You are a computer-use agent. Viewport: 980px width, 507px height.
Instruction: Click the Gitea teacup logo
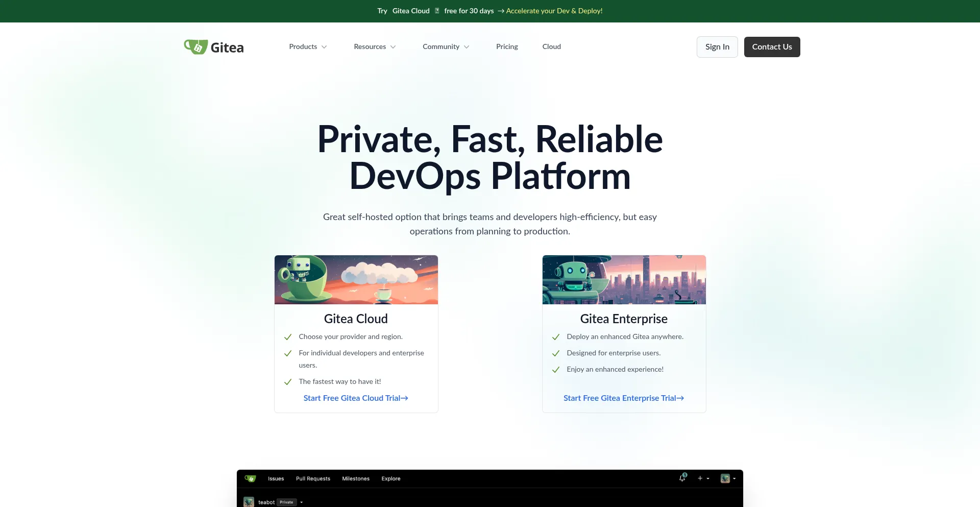[196, 47]
